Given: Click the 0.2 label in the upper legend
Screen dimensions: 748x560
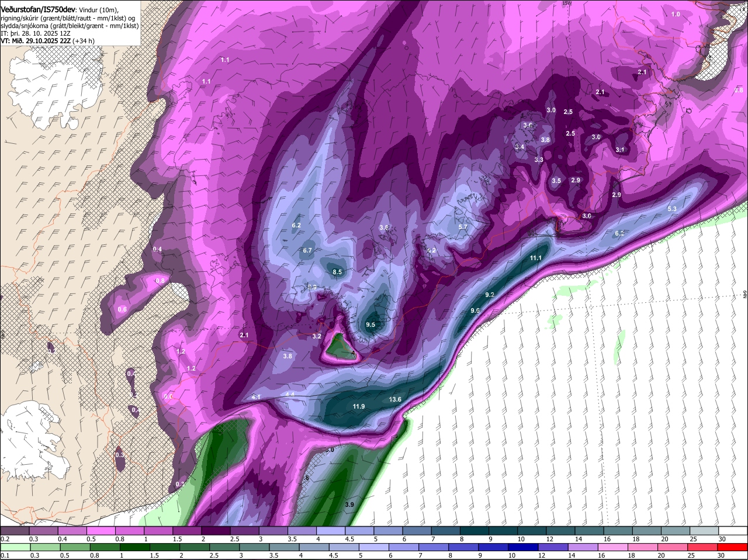Looking at the screenshot, I should (5, 539).
